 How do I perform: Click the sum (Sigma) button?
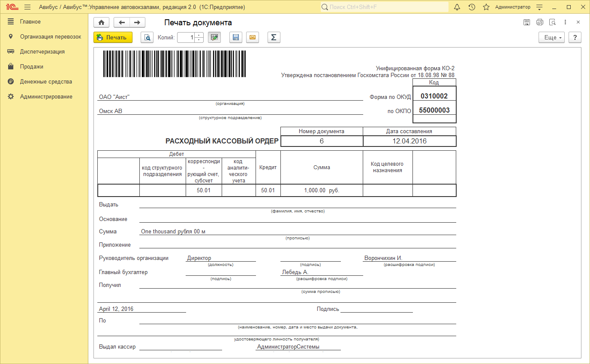click(x=274, y=38)
